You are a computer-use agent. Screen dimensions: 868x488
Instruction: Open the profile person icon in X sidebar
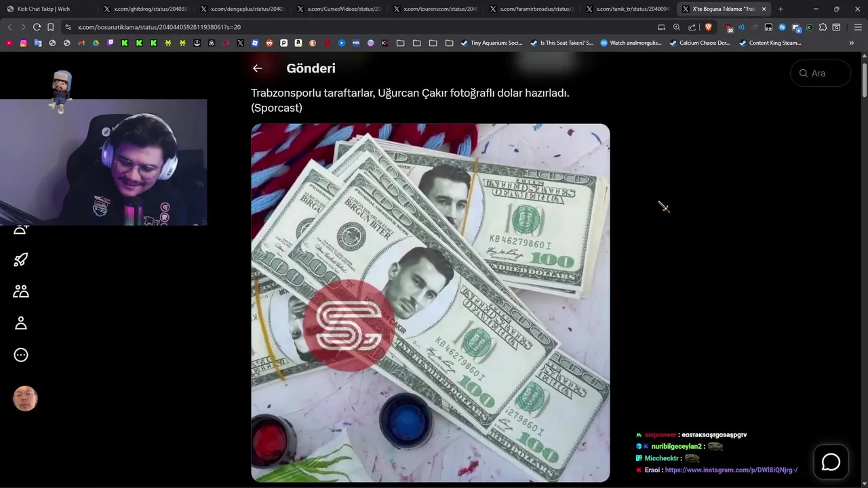tap(21, 323)
